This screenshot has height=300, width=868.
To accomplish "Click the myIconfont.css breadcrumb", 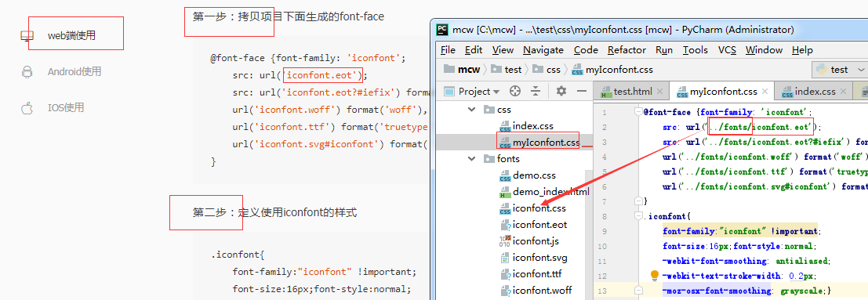I will [612, 70].
